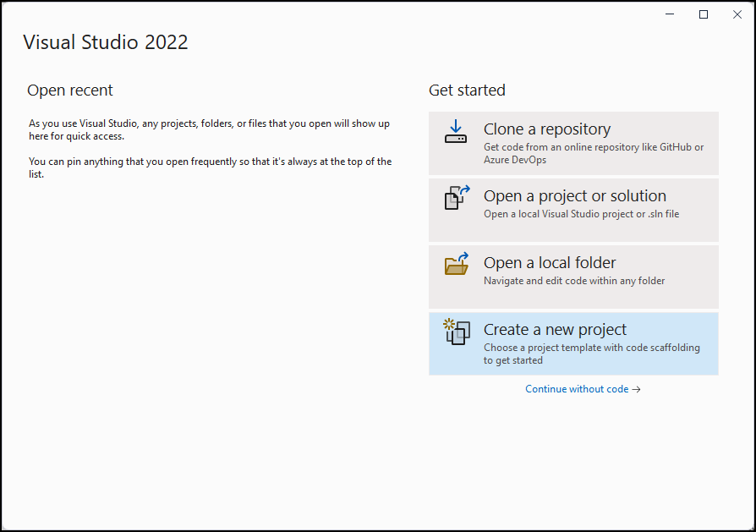Screen dimensions: 756x532
Task: Click the starburst new project icon
Action: pos(449,325)
